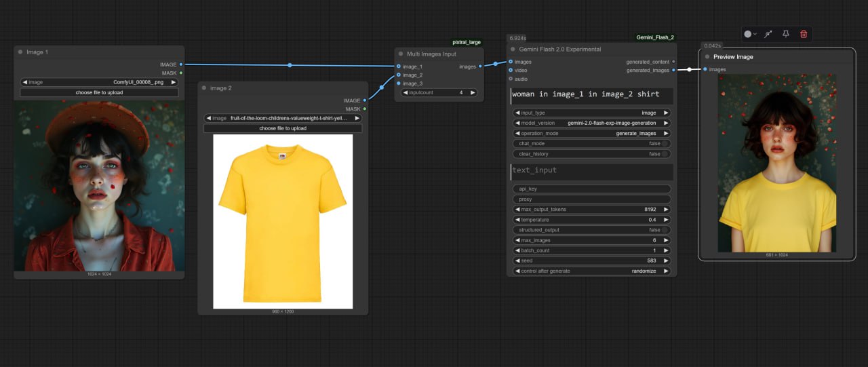
Task: Click Preview Image's images input socket
Action: pyautogui.click(x=705, y=69)
